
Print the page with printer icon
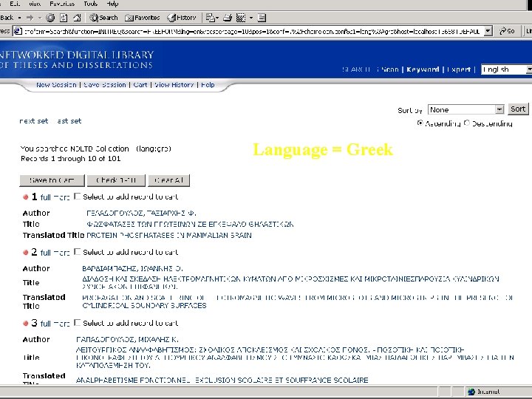228,18
